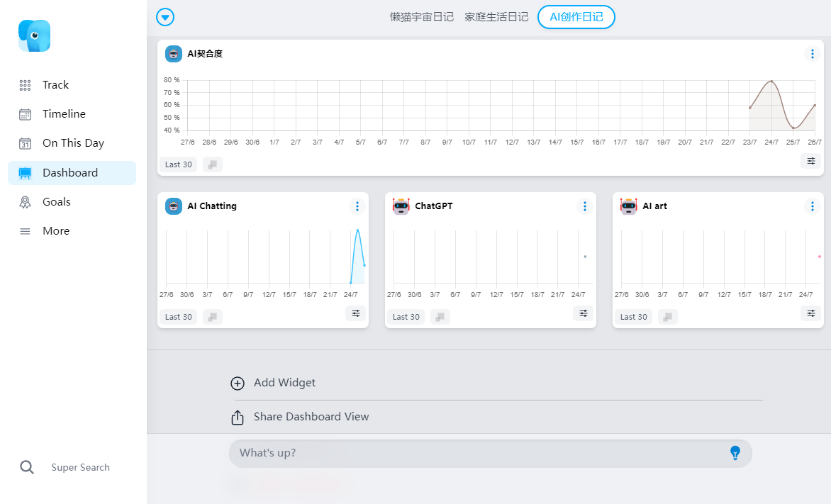Click the lightbulb icon in What's up box
This screenshot has width=831, height=504.
(x=735, y=452)
